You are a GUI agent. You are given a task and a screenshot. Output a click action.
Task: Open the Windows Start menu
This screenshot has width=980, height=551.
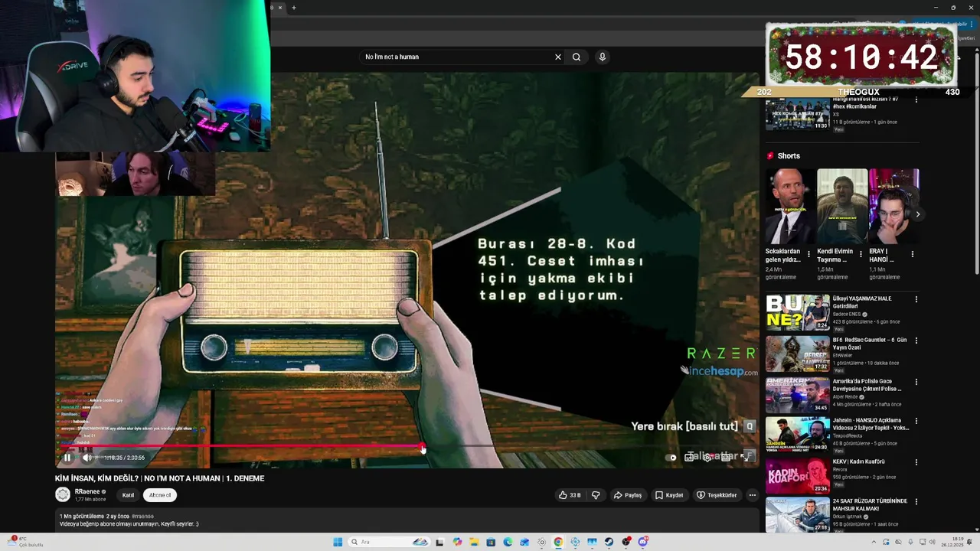click(338, 542)
